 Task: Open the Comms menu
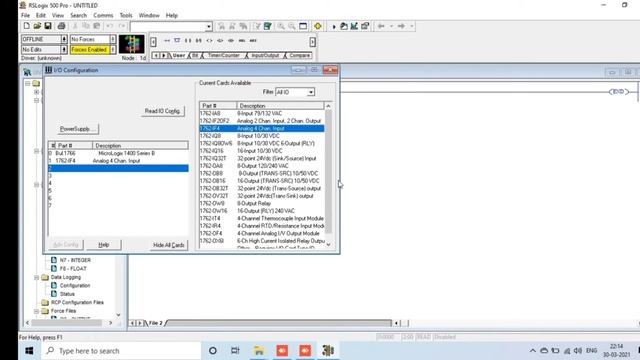[x=103, y=15]
